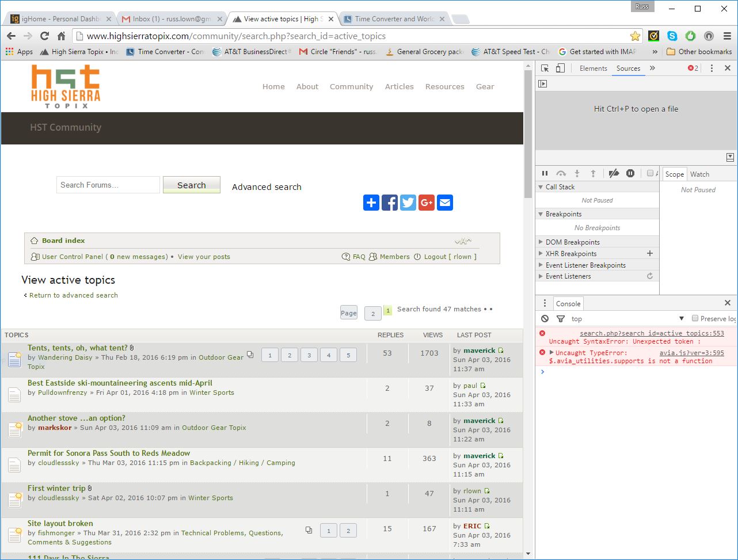Click the Skype extension icon
The height and width of the screenshot is (560, 738).
672,36
